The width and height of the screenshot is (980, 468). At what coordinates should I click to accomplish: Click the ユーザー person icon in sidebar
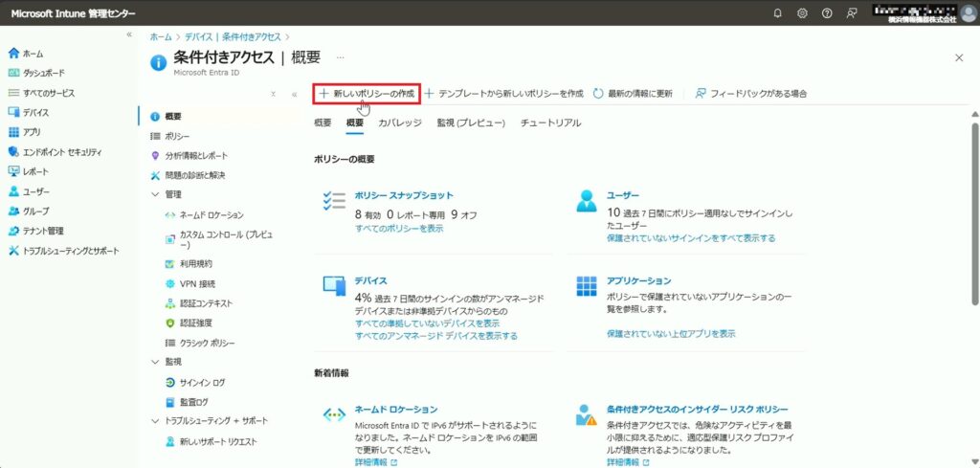[x=14, y=191]
